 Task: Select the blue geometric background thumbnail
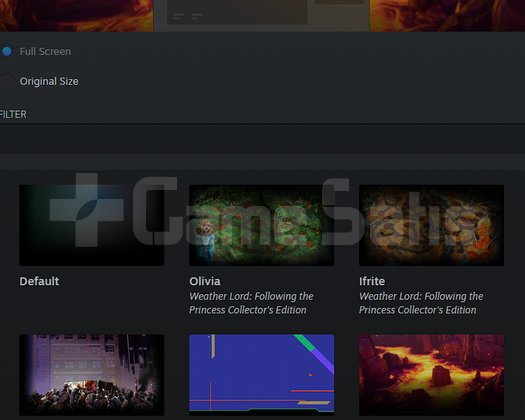(x=261, y=375)
